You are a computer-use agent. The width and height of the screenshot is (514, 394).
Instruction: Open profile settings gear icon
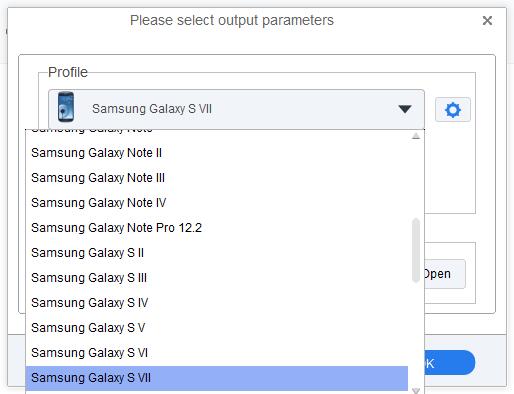453,109
